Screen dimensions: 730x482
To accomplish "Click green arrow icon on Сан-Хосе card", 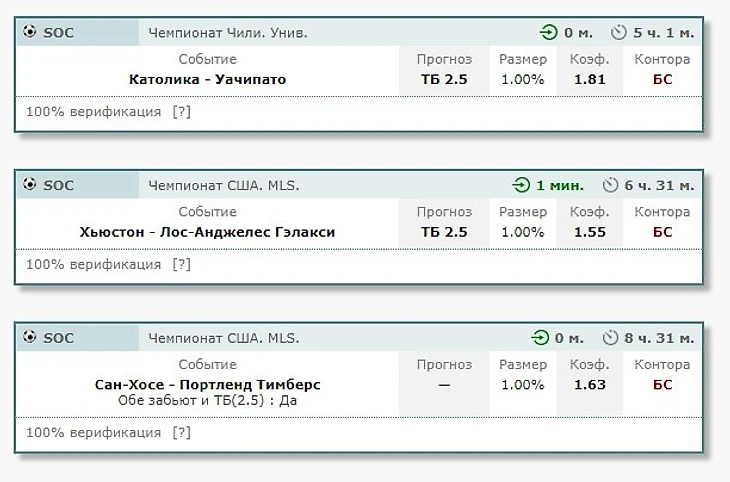I will [540, 338].
